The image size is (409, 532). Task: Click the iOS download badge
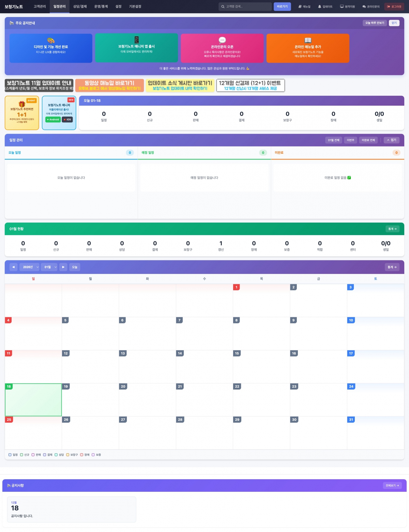67,120
